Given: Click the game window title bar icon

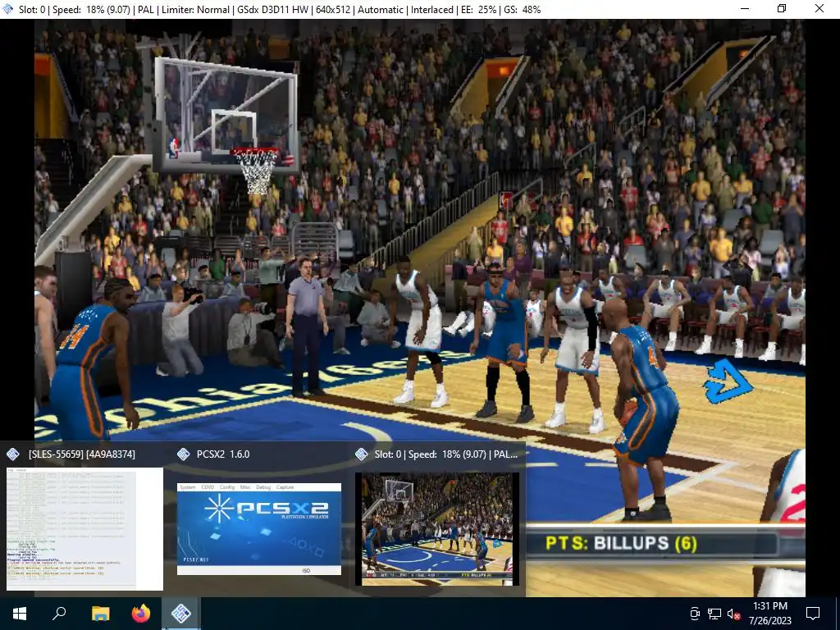Looking at the screenshot, I should tap(7, 9).
